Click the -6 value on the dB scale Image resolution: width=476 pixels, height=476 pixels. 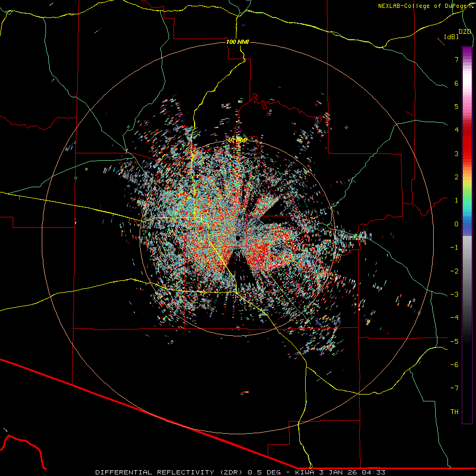point(454,364)
